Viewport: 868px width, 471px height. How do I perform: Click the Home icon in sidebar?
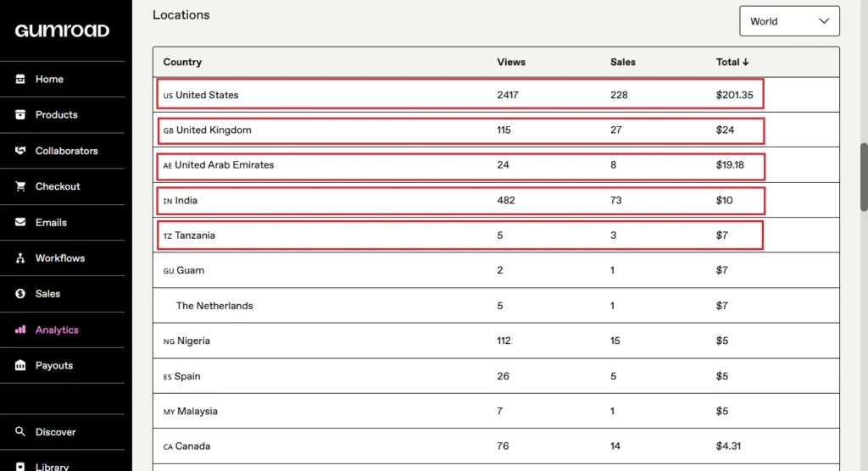[x=20, y=79]
